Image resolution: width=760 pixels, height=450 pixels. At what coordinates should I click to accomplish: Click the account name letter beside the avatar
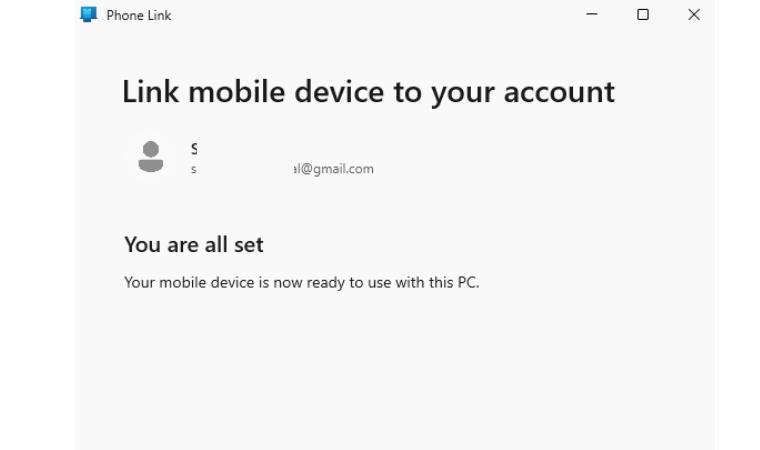(194, 149)
